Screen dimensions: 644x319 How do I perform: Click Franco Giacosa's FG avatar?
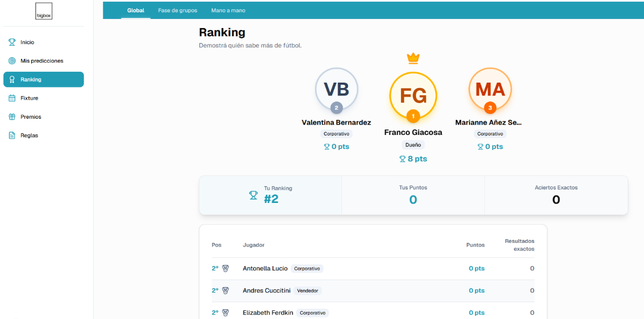(x=413, y=96)
